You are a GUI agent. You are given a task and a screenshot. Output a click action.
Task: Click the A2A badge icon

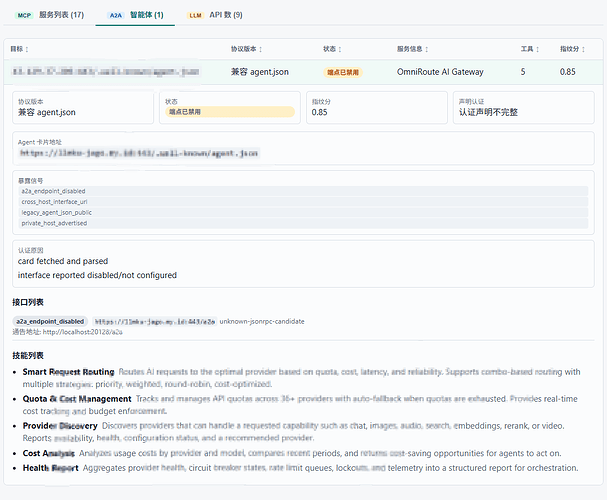click(116, 15)
